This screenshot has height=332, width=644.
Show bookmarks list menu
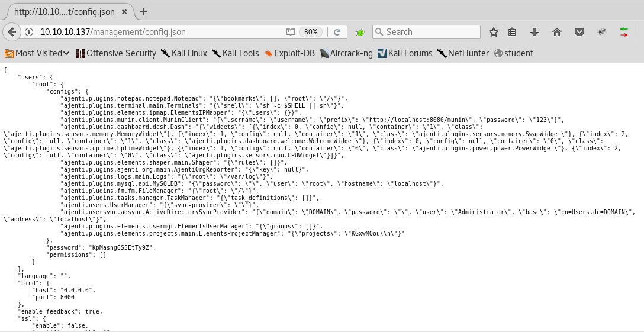tap(513, 32)
